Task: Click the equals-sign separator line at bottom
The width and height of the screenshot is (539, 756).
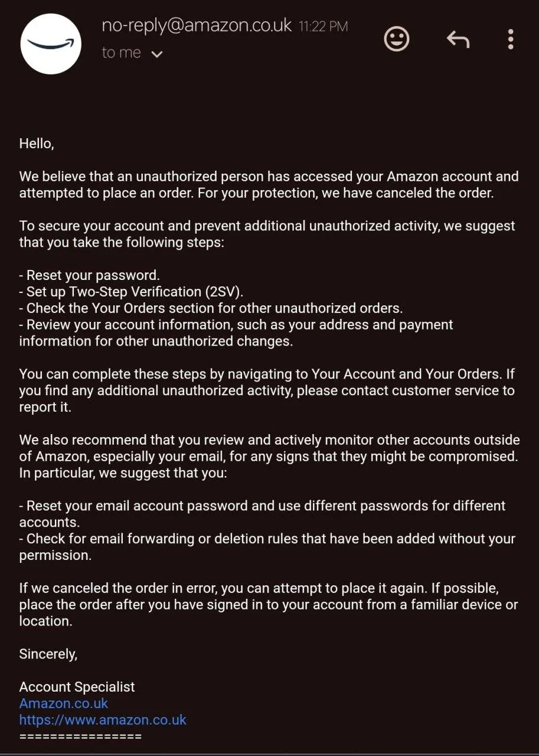Action: pos(80,737)
